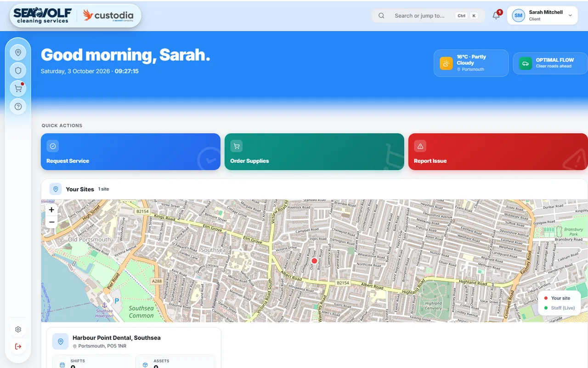Open settings gear in sidebar

18,329
